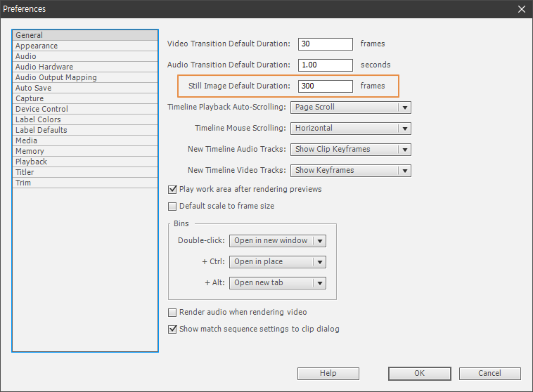The width and height of the screenshot is (533, 392).
Task: Open Timeline Playback Auto-Scrolling dropdown
Action: 351,107
